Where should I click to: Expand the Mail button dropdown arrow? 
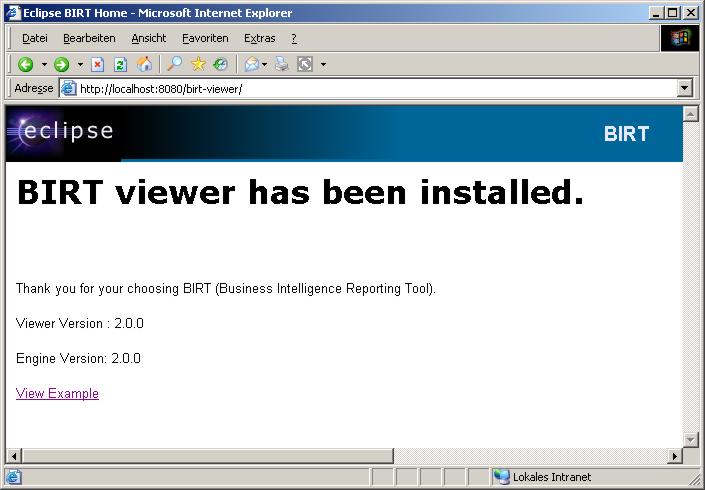pyautogui.click(x=264, y=65)
